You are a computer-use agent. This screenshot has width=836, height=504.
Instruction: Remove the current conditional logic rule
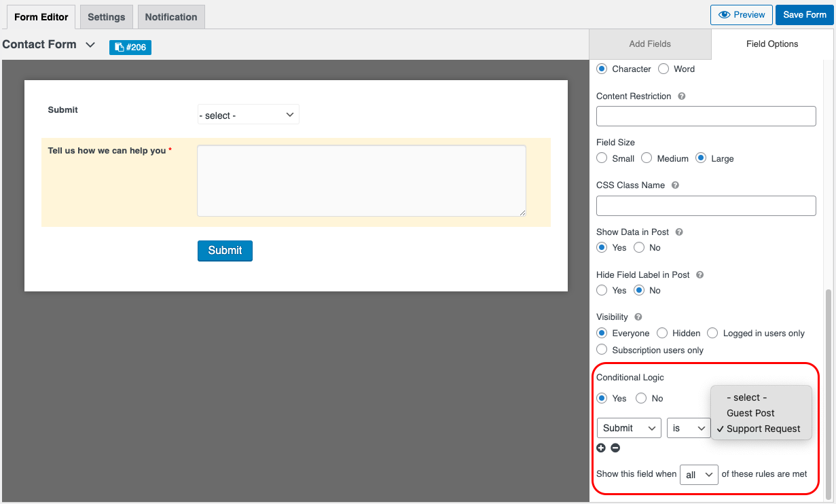point(615,448)
